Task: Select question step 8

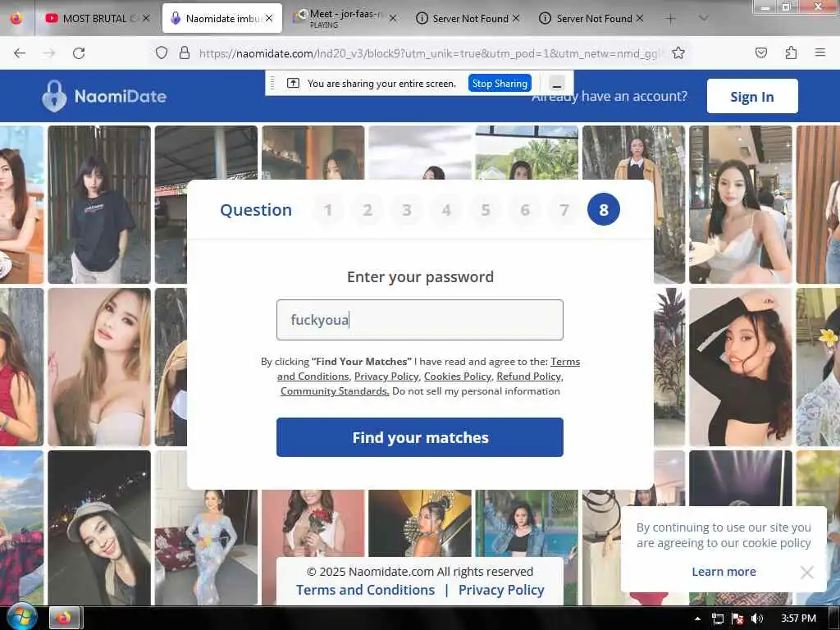Action: [x=604, y=209]
